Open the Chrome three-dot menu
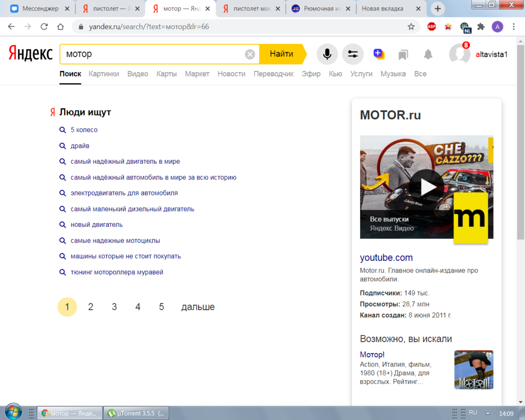The width and height of the screenshot is (525, 420). click(513, 26)
